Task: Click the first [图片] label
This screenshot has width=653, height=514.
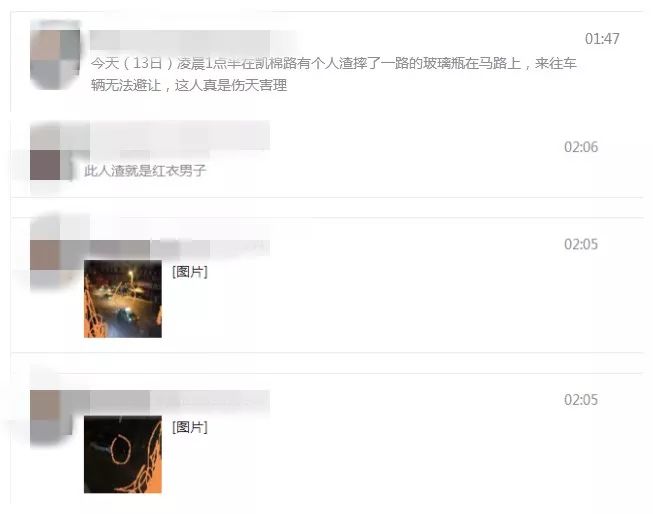Action: (x=190, y=272)
